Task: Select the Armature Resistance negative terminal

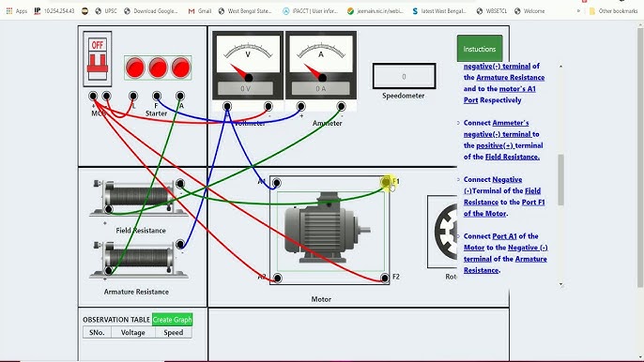Action: [180, 245]
